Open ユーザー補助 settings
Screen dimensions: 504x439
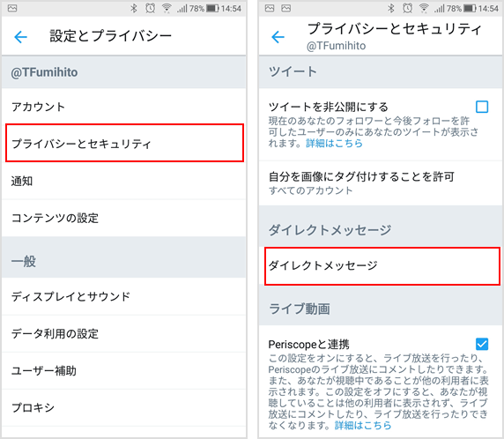point(124,370)
